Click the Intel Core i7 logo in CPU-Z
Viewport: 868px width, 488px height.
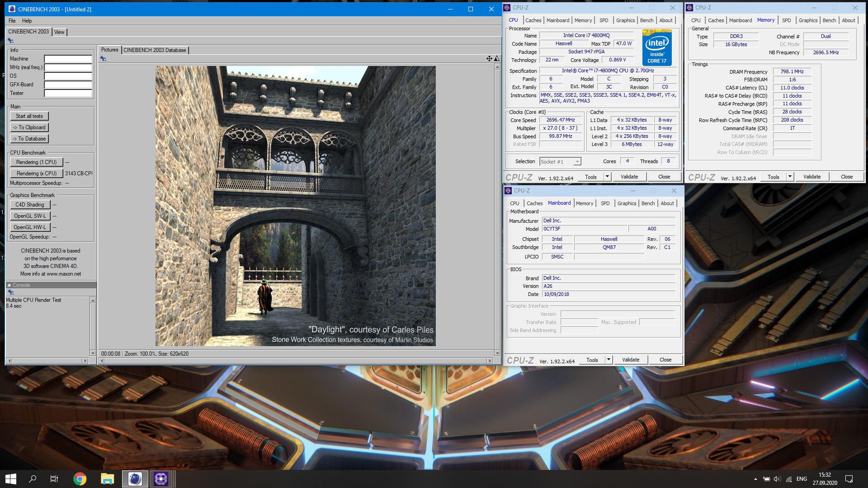click(657, 48)
